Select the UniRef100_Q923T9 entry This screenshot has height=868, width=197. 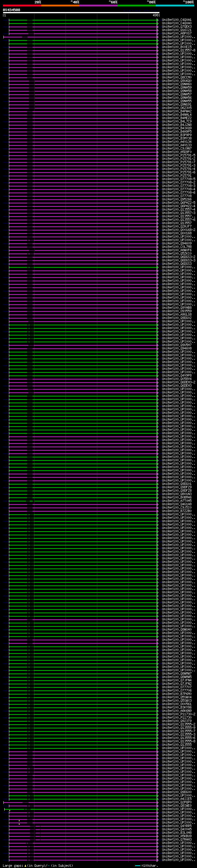(x=177, y=721)
